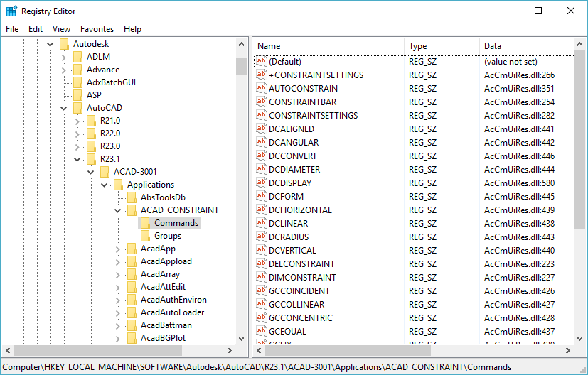
Task: Sort values by the Type column header
Action: 442,46
